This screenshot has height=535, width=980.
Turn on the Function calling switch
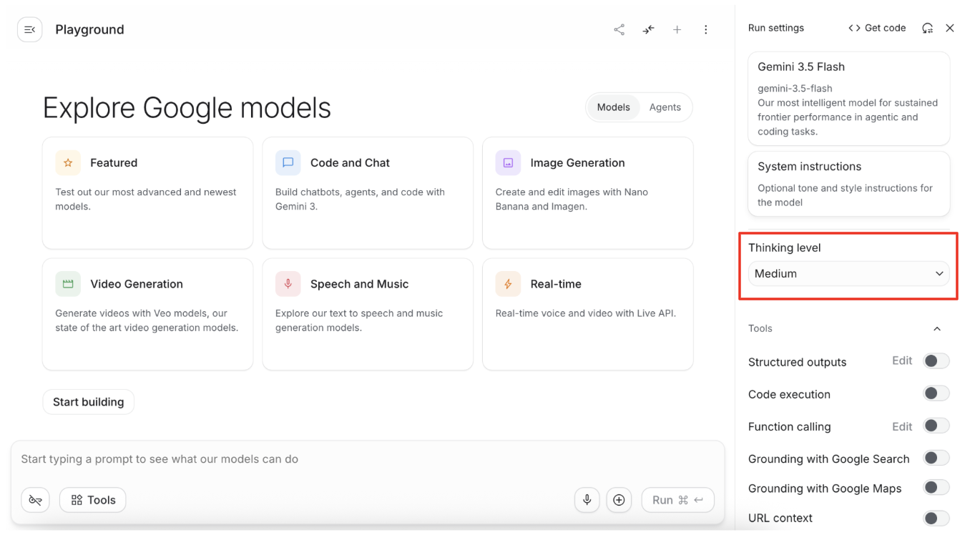coord(936,426)
